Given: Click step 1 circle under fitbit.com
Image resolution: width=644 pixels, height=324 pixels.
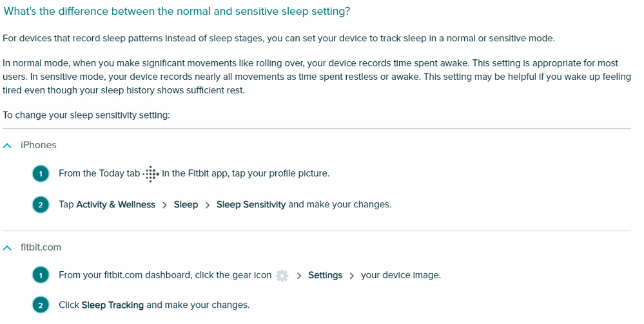Looking at the screenshot, I should click(41, 275).
